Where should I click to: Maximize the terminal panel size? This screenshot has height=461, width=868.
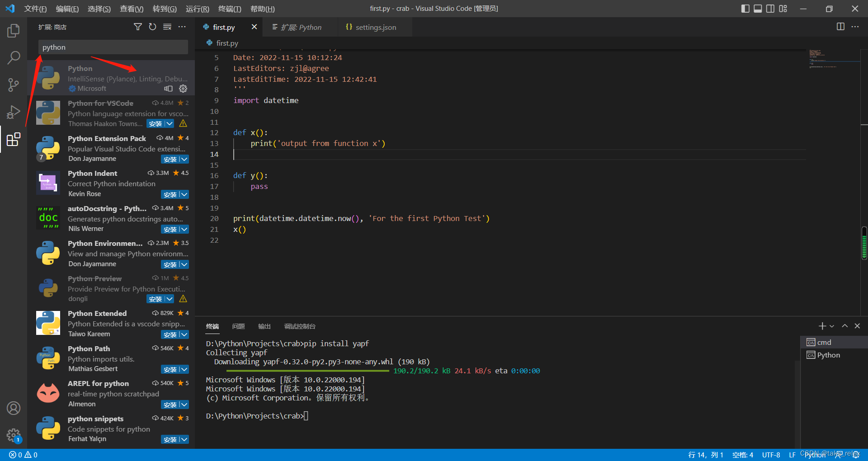[844, 326]
